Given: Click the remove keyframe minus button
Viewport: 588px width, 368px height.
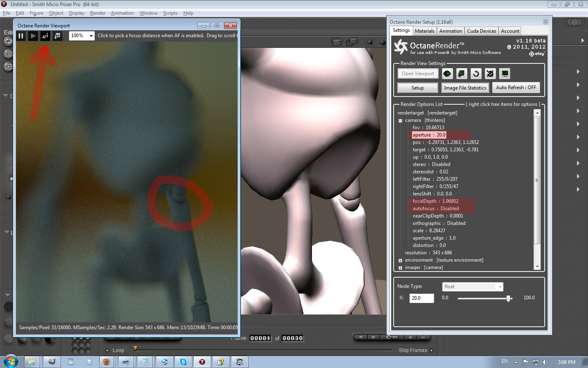Looking at the screenshot, I should point(423,337).
